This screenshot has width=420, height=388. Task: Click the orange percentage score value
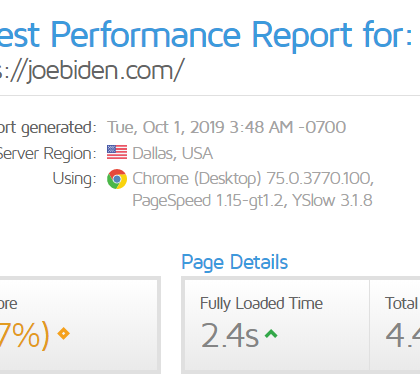[x=25, y=335]
